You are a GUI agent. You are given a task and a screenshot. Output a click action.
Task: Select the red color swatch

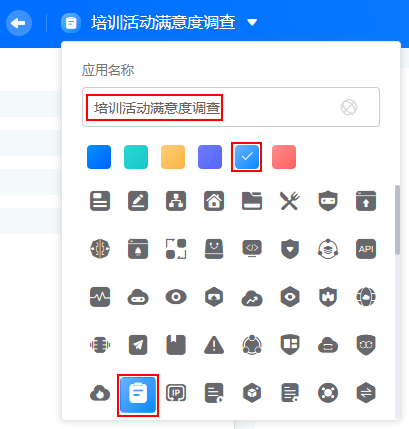click(284, 157)
